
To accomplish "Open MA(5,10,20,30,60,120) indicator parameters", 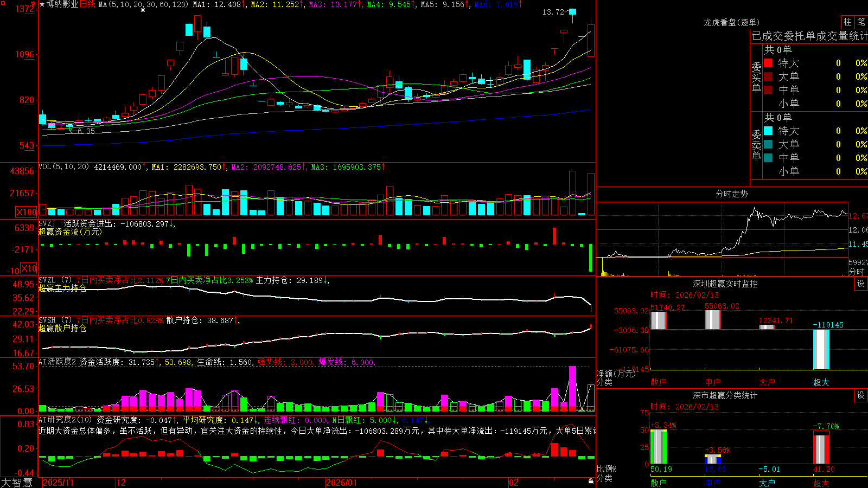I will (143, 4).
